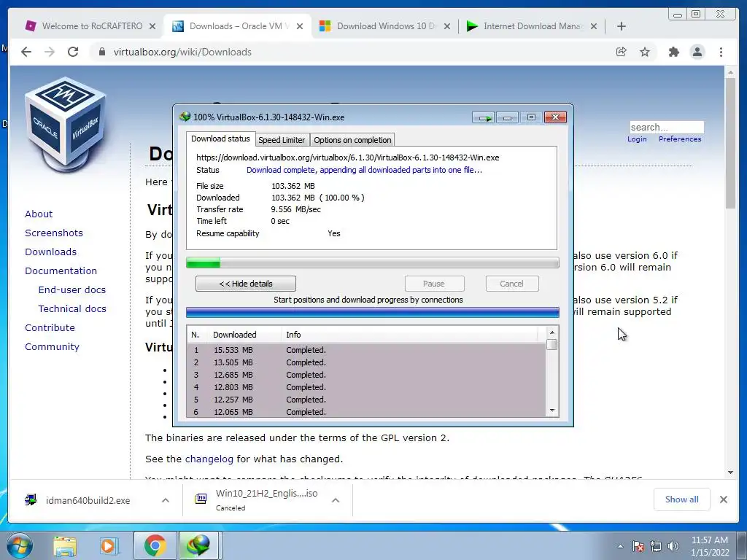The width and height of the screenshot is (747, 560).
Task: Open Technical docs link
Action: point(72,309)
